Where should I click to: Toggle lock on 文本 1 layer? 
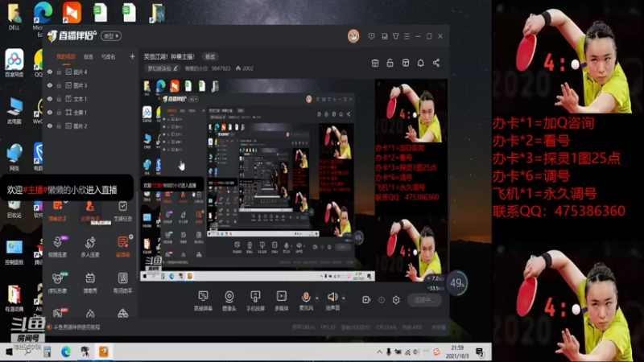[x=59, y=99]
